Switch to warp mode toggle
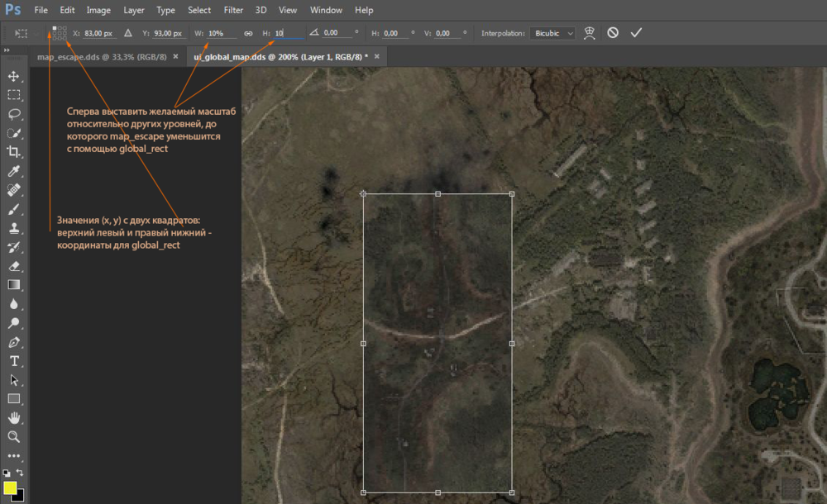 pyautogui.click(x=590, y=33)
